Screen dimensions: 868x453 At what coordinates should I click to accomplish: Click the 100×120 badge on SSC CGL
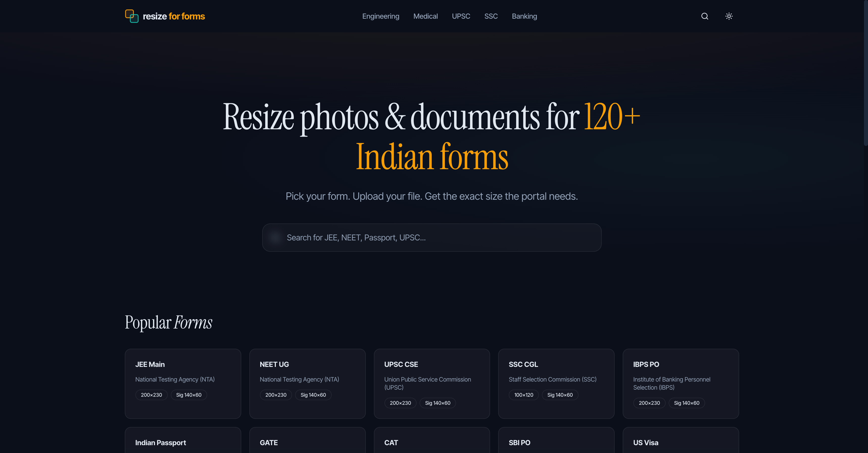click(524, 395)
